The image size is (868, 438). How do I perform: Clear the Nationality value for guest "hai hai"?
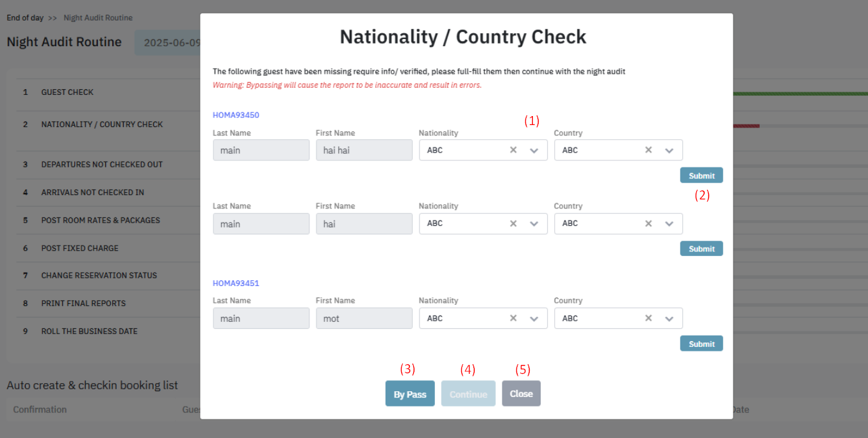[x=513, y=150]
